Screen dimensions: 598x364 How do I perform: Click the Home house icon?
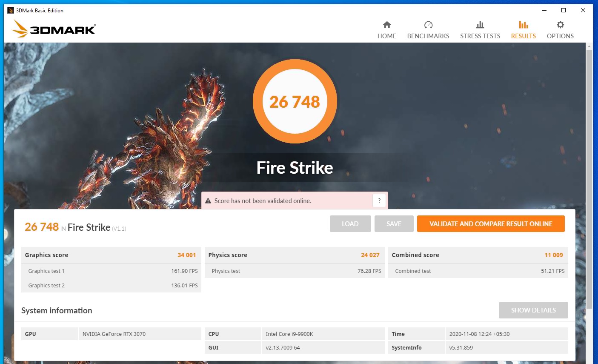[x=386, y=25]
